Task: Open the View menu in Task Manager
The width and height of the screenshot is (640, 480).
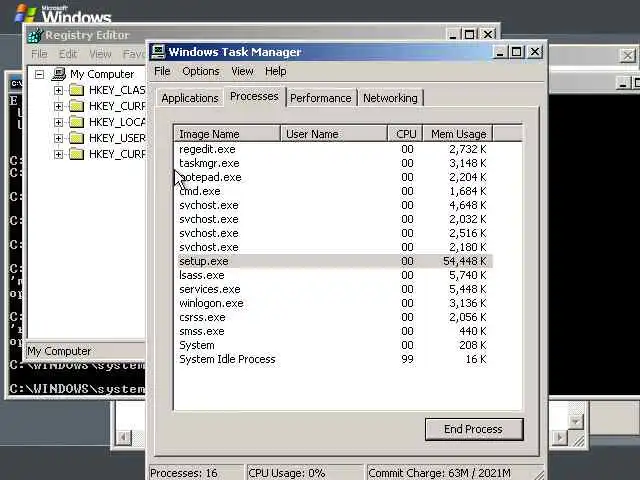Action: coord(242,71)
